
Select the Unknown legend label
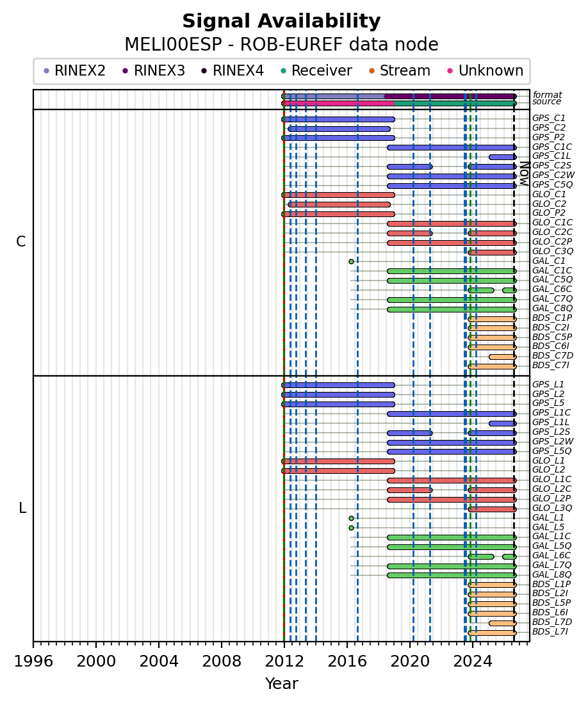pos(491,71)
